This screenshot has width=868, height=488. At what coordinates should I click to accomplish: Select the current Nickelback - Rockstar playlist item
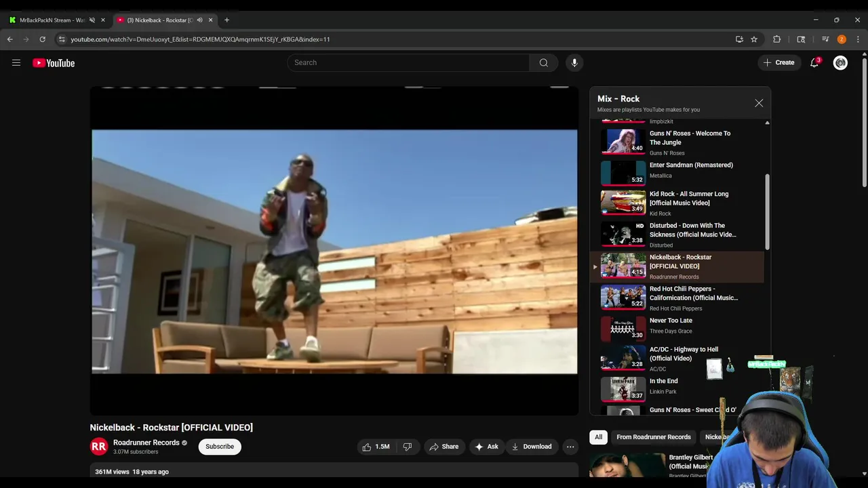[677, 267]
